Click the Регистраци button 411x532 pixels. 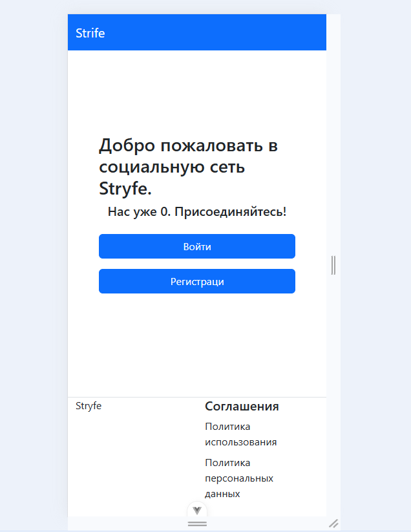[197, 281]
